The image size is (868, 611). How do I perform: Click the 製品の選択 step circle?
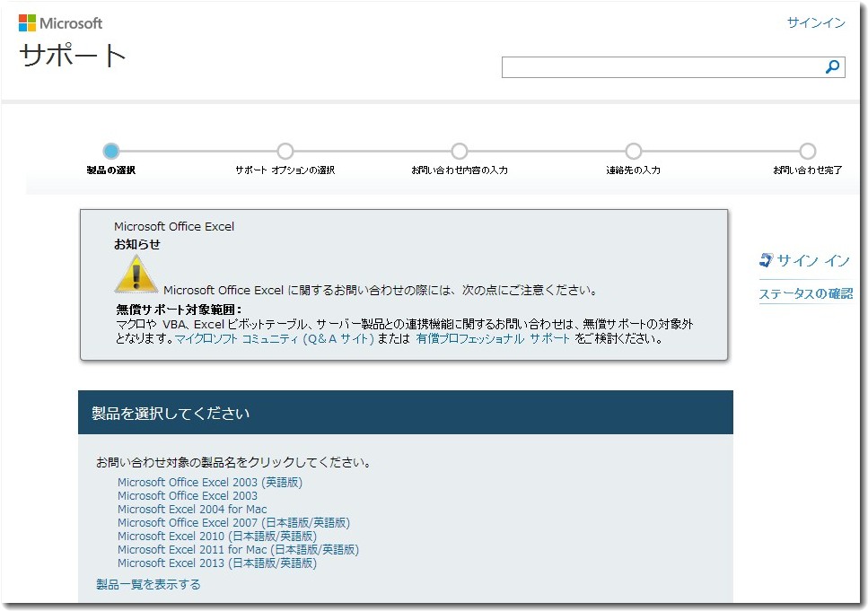tap(111, 151)
